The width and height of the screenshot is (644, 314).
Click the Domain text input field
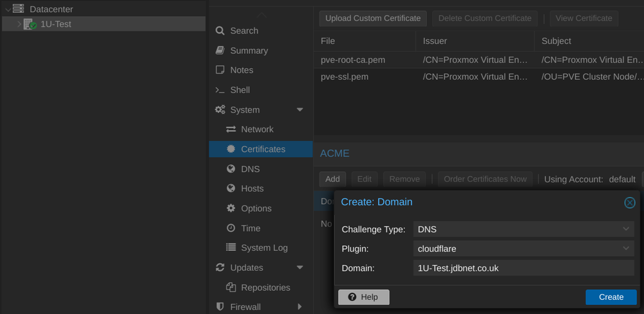point(523,268)
